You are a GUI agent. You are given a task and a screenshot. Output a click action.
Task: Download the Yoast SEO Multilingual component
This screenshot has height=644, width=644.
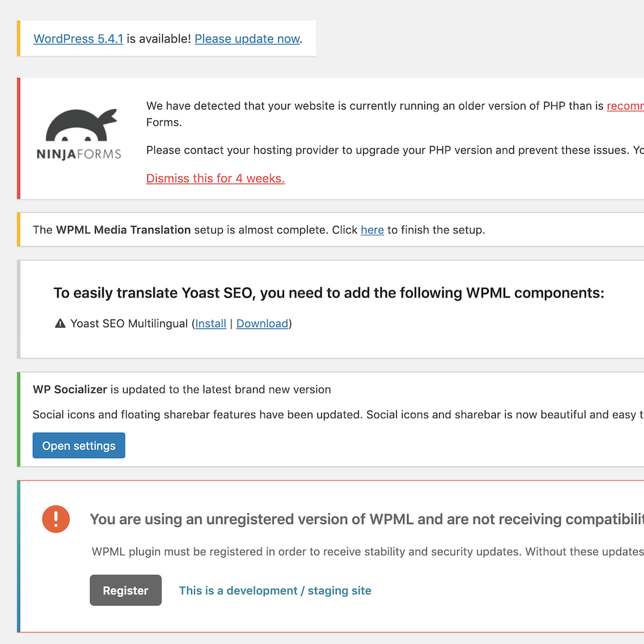tap(262, 323)
